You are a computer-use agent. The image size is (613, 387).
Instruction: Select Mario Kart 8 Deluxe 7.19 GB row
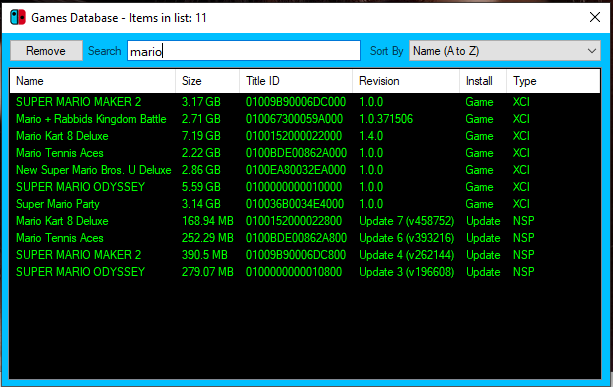[305, 136]
